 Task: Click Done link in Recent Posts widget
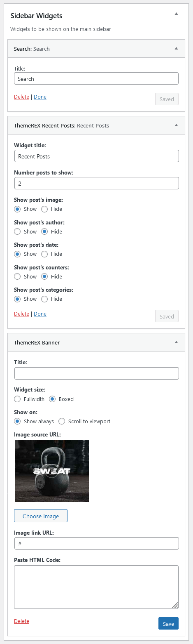40,314
